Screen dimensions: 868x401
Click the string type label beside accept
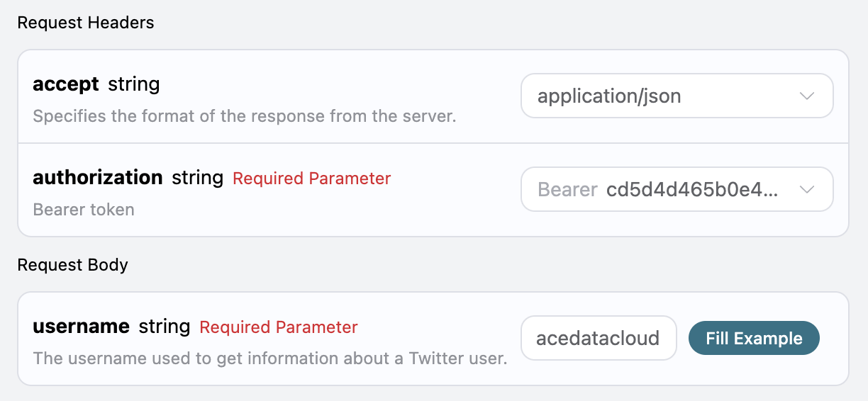(134, 85)
